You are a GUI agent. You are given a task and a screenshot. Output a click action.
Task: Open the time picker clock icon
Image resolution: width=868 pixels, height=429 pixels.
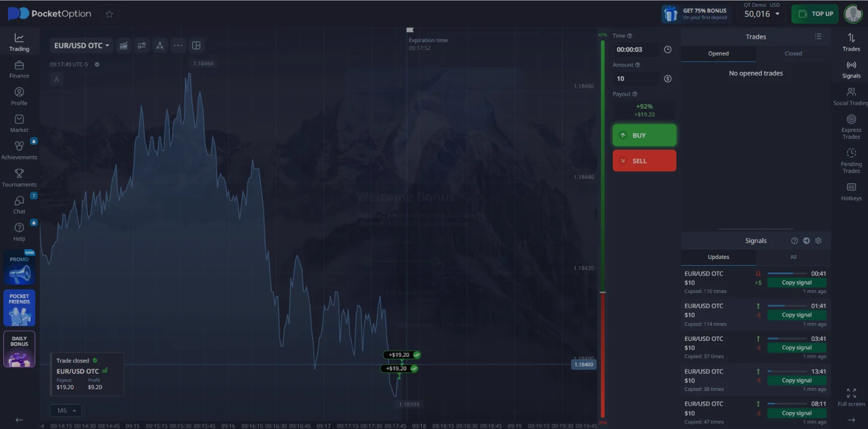click(668, 49)
